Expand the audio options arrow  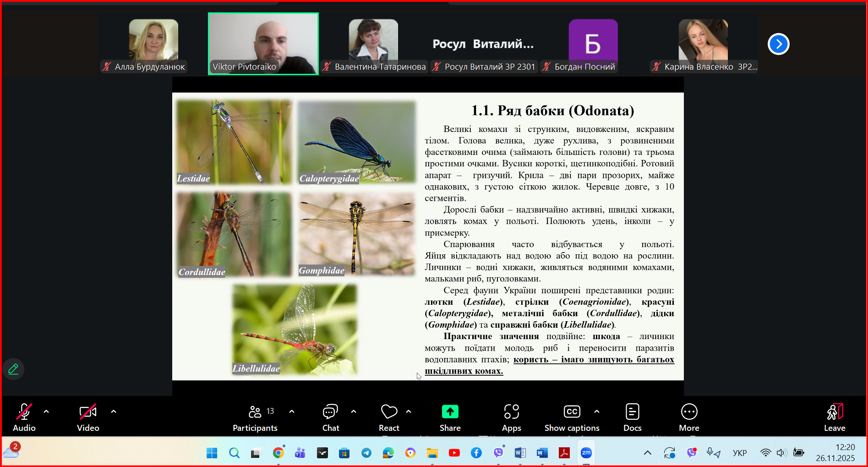click(46, 412)
